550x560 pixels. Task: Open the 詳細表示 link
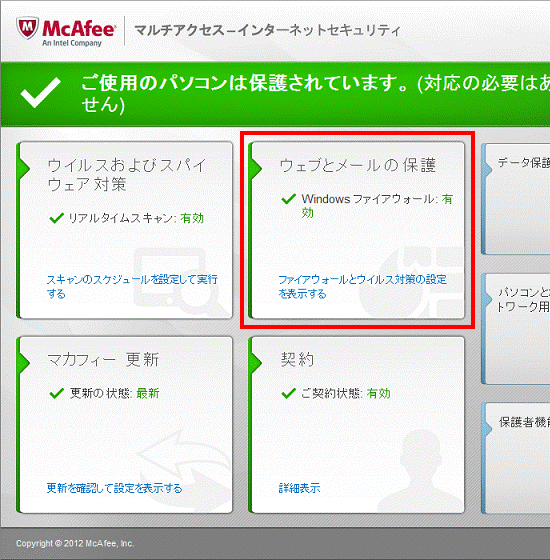(x=299, y=488)
